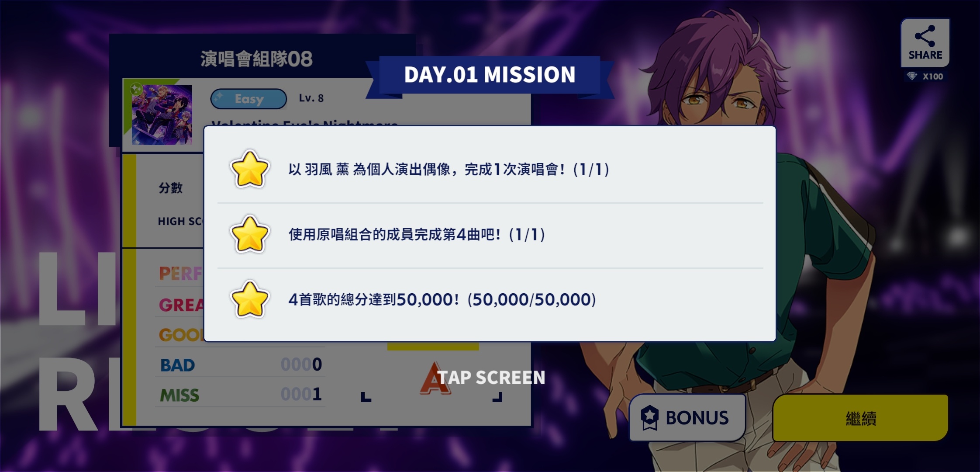Tap the TAP SCREEN prompt text
The image size is (980, 472).
491,378
